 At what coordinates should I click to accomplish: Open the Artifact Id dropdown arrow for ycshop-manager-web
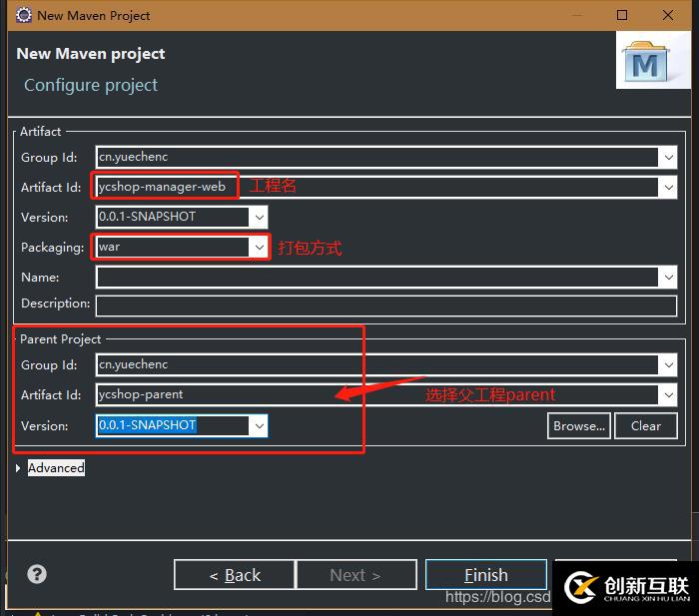pyautogui.click(x=668, y=188)
